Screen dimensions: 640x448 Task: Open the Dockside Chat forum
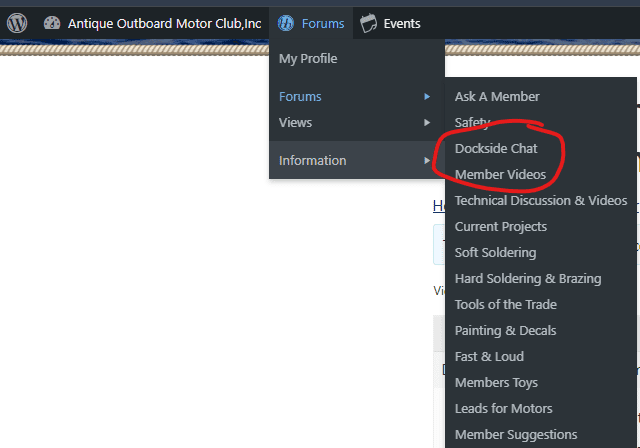pos(496,149)
